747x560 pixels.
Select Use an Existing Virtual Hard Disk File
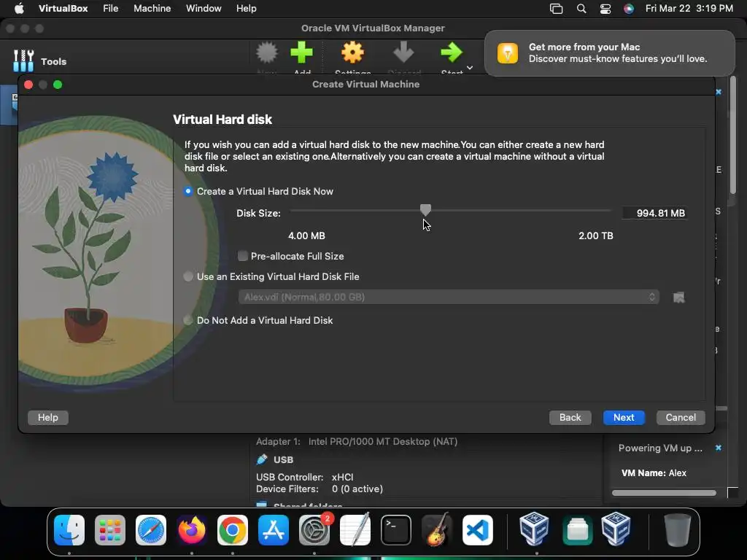click(188, 276)
